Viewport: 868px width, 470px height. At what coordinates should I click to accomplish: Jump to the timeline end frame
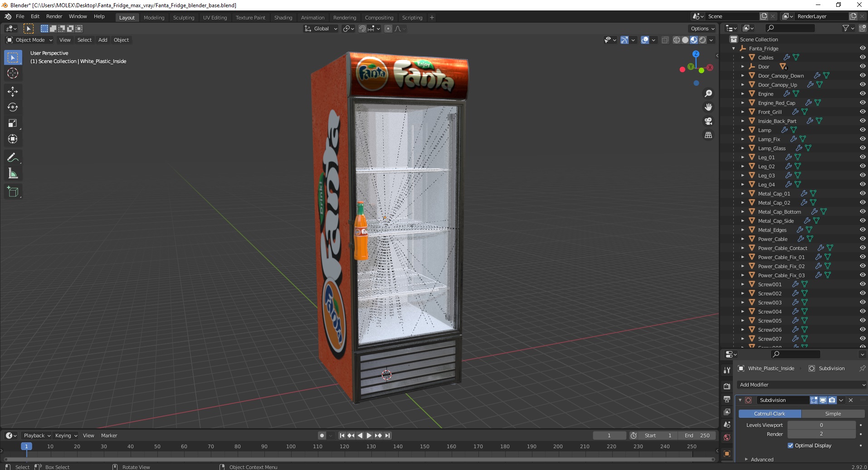387,436
